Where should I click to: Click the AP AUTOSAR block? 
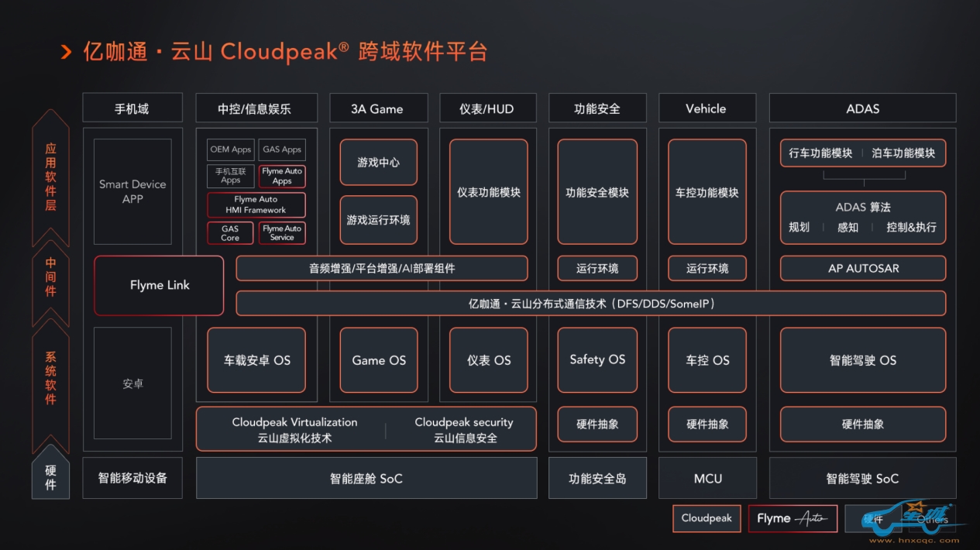(x=862, y=268)
